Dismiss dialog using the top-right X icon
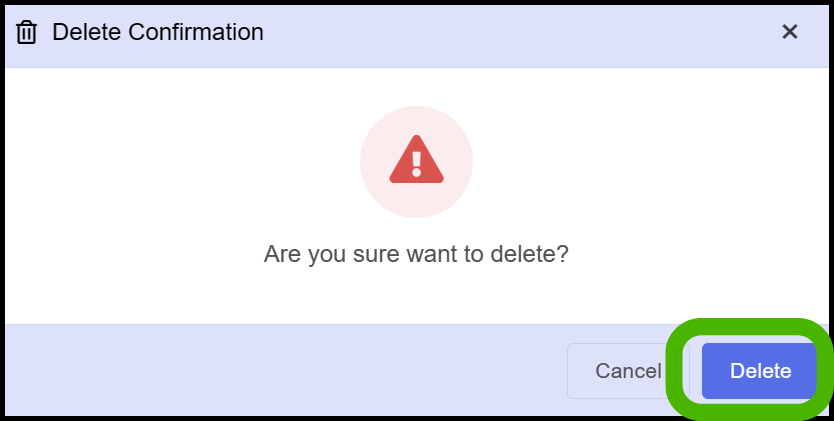 coord(790,32)
